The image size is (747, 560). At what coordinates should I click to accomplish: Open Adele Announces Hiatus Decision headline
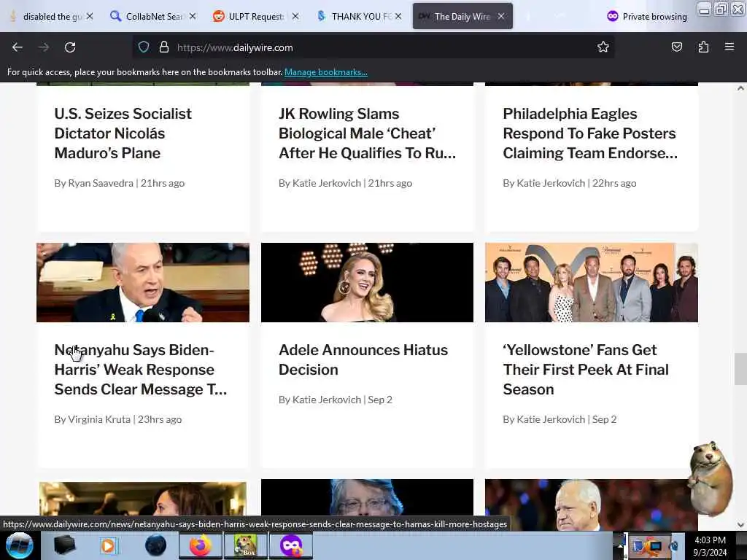[363, 359]
